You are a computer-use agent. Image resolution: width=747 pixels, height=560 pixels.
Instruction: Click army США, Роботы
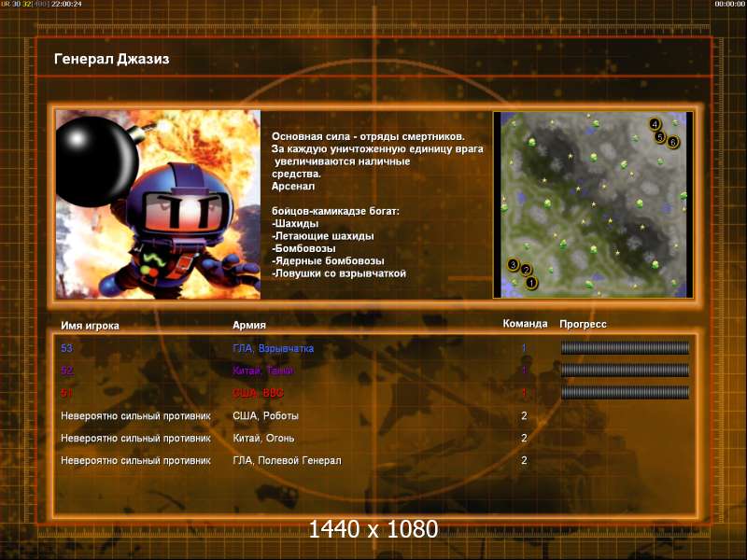265,415
